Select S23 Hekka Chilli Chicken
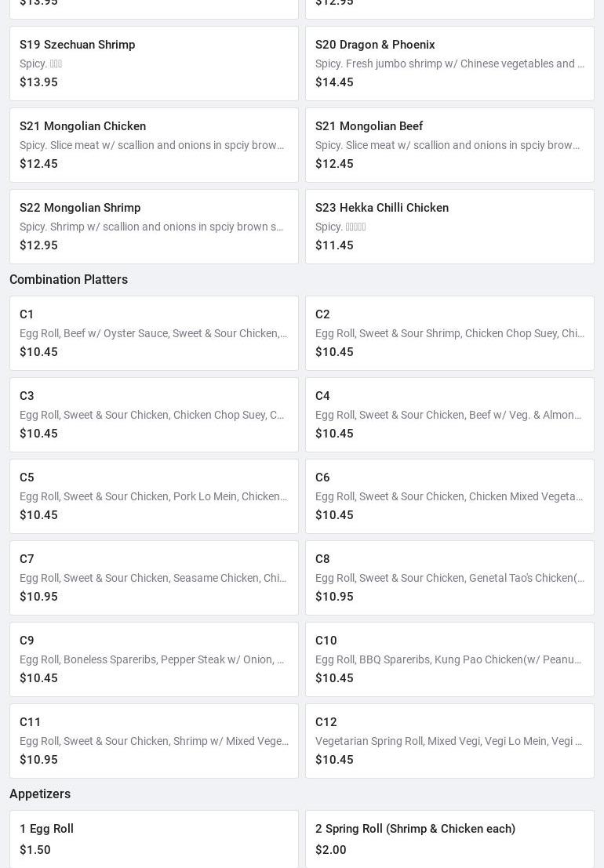604x868 pixels. 449,227
